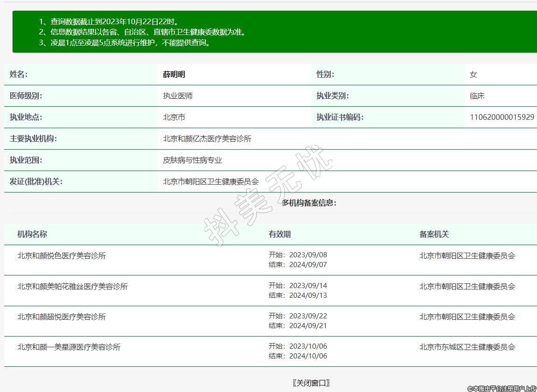Select 皮肤病与性病专业 practice scope value
537x392 pixels.
pyautogui.click(x=192, y=160)
